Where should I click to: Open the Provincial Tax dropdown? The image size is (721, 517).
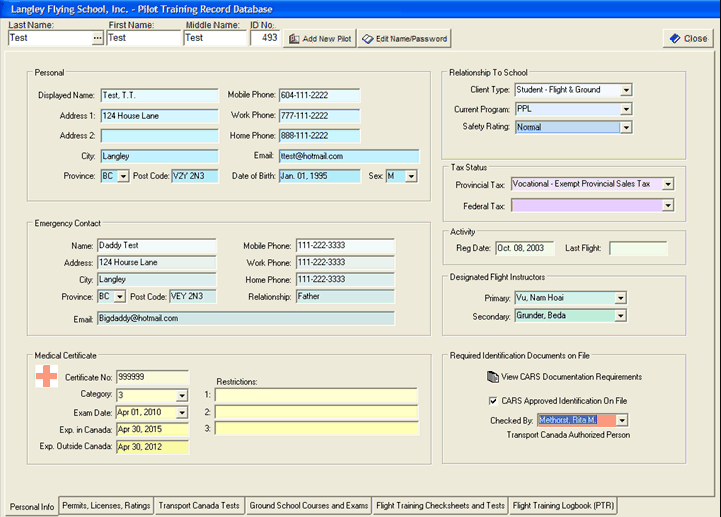(x=668, y=184)
